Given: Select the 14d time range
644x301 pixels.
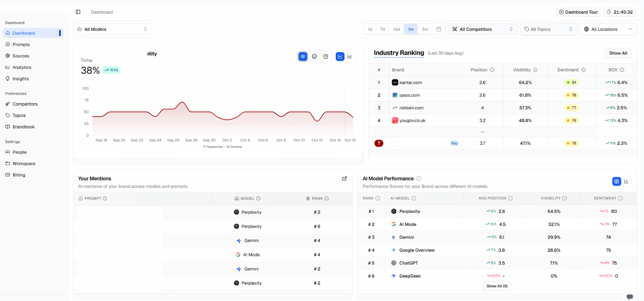Looking at the screenshot, I should pyautogui.click(x=396, y=29).
